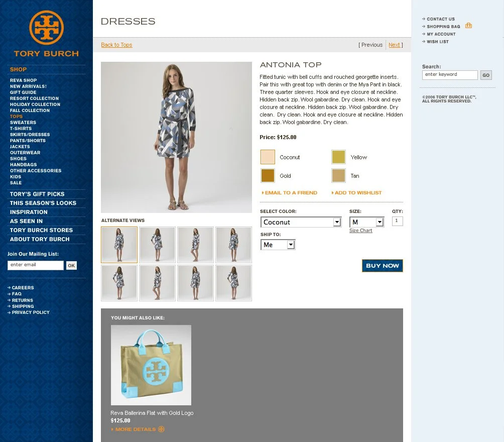Viewport: 504px width, 442px height.
Task: Open Contact Us link
Action: tap(440, 19)
